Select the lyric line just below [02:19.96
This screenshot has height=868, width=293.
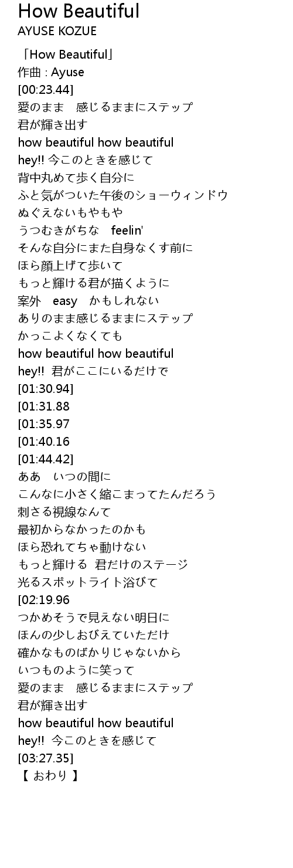(x=94, y=618)
